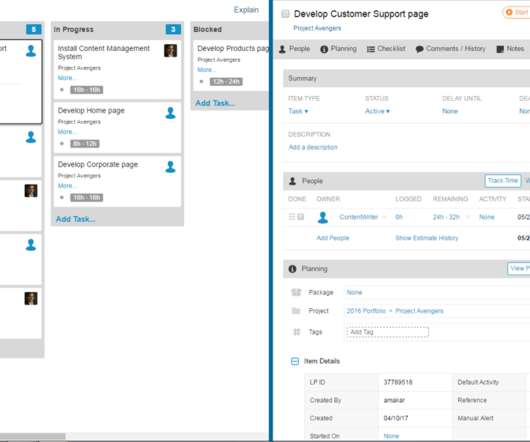The width and height of the screenshot is (530, 442).
Task: Open the People tab in task panel
Action: pos(294,49)
